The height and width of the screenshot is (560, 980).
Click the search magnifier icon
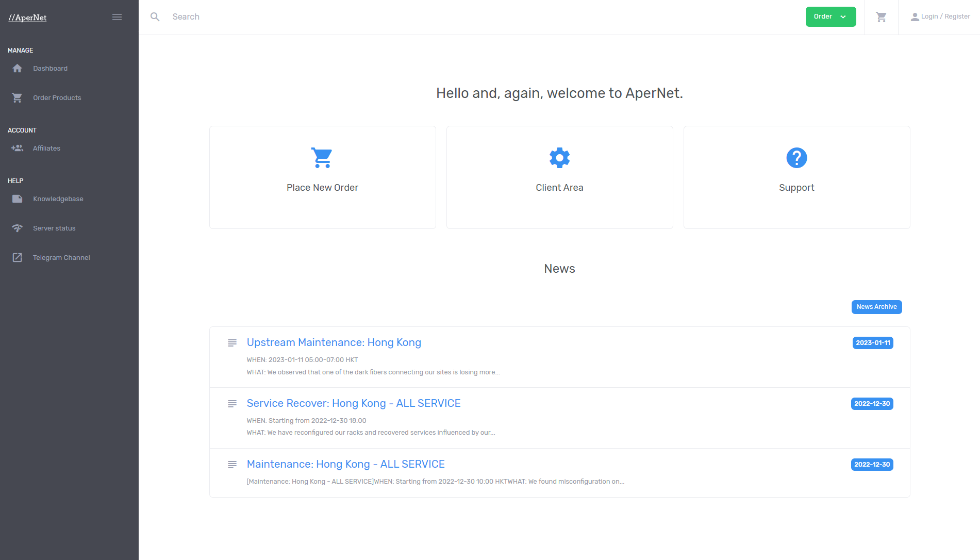tap(155, 17)
